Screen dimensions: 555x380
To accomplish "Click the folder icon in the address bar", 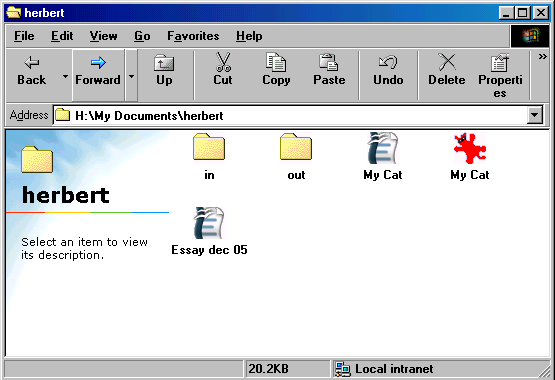I will click(x=63, y=115).
